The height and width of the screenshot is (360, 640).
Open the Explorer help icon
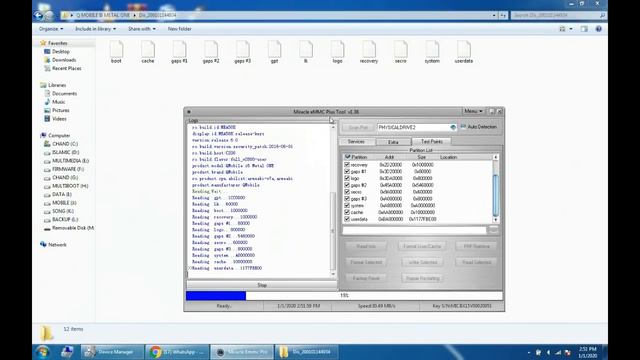point(598,29)
